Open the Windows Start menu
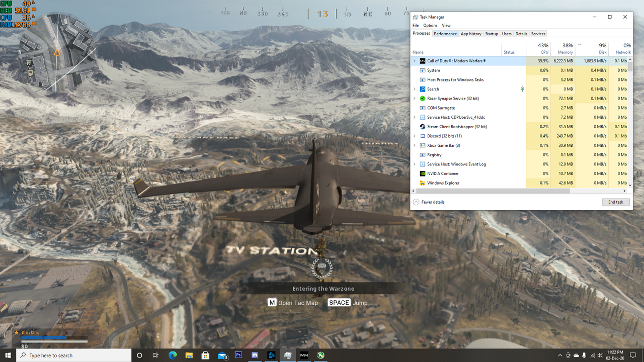This screenshot has height=362, width=644. (8, 355)
